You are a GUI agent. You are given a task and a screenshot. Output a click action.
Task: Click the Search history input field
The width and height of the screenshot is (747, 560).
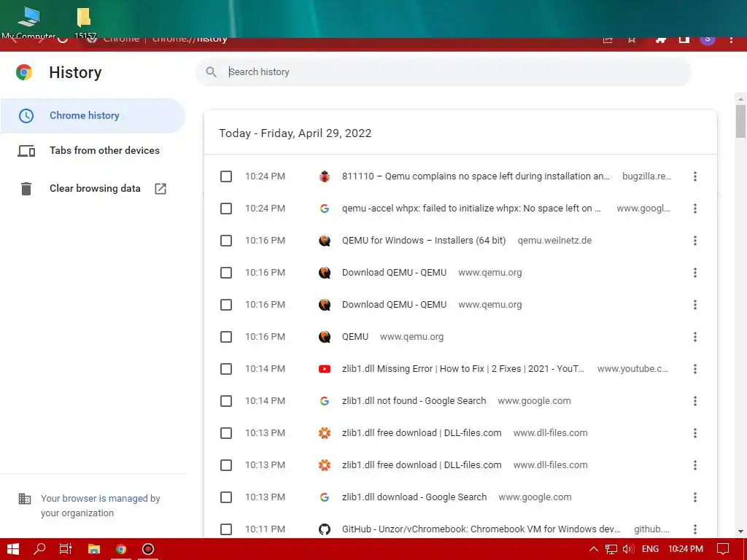click(x=443, y=72)
